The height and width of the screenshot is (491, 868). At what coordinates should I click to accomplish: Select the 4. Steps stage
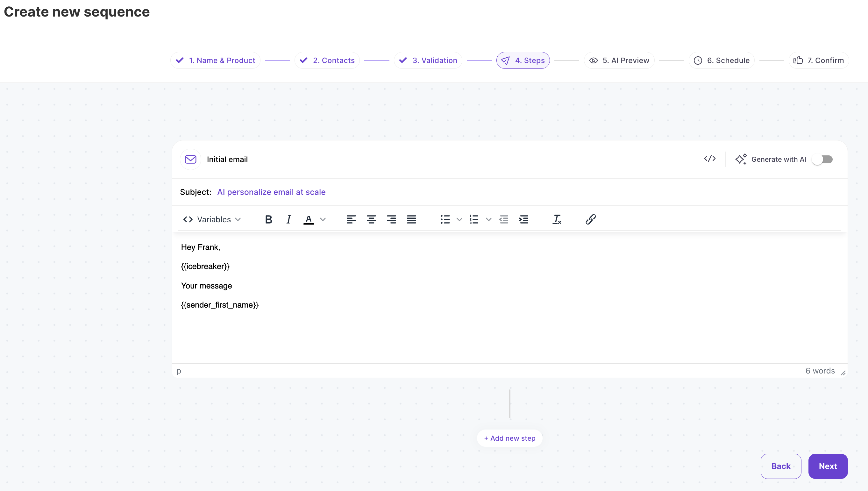click(x=523, y=60)
